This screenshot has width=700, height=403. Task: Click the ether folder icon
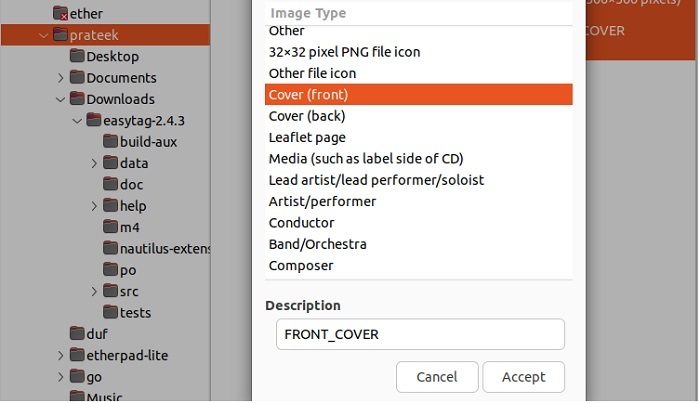point(61,14)
